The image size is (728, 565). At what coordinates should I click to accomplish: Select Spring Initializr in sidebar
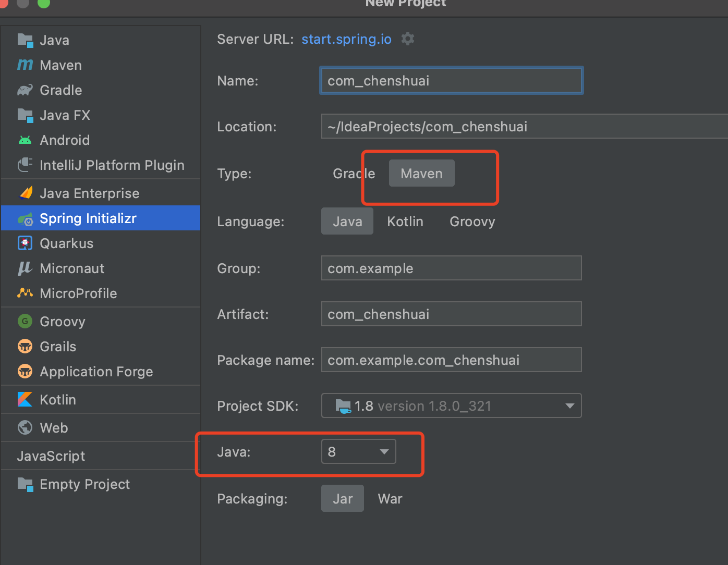pyautogui.click(x=88, y=218)
